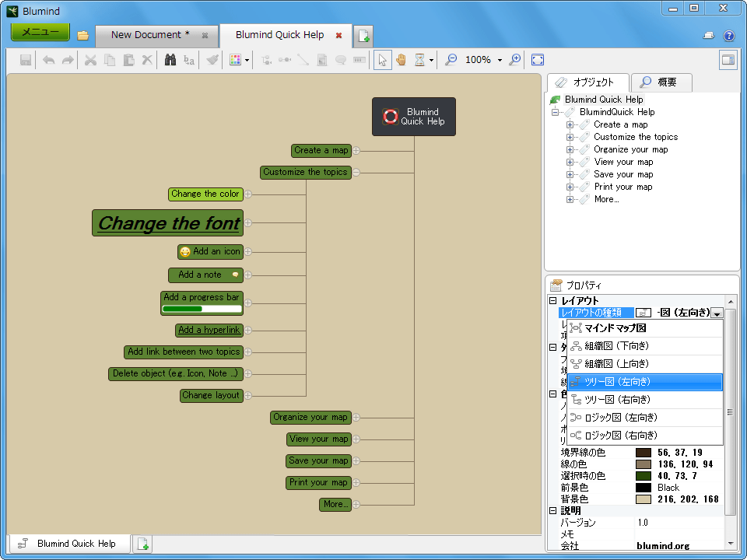Open the zoom percentage dropdown arrow
The width and height of the screenshot is (747, 560).
tap(500, 61)
